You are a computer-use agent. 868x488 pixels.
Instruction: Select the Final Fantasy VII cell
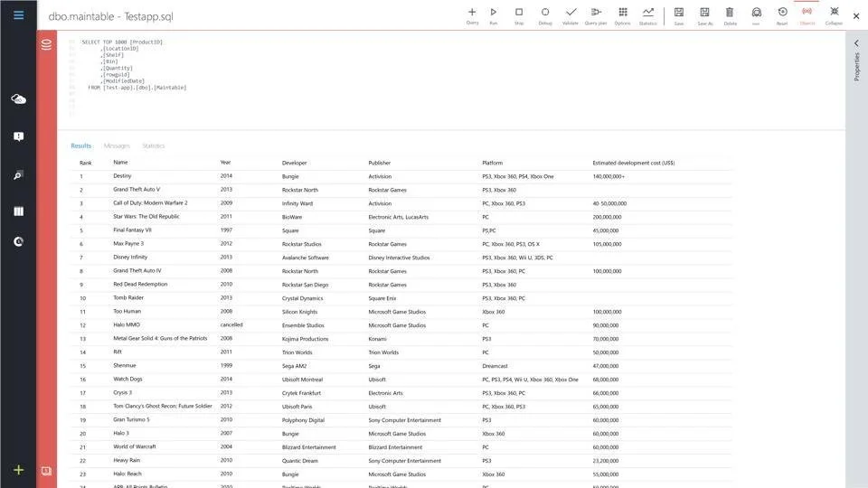point(132,230)
